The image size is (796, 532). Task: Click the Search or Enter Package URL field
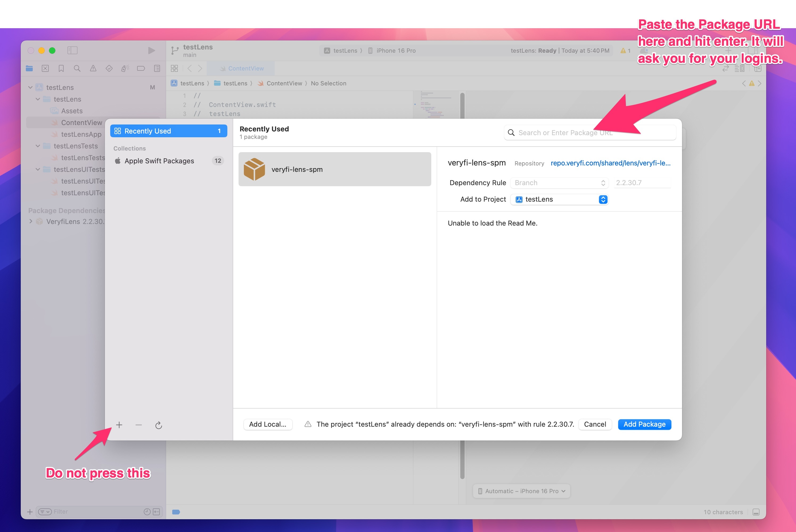590,133
